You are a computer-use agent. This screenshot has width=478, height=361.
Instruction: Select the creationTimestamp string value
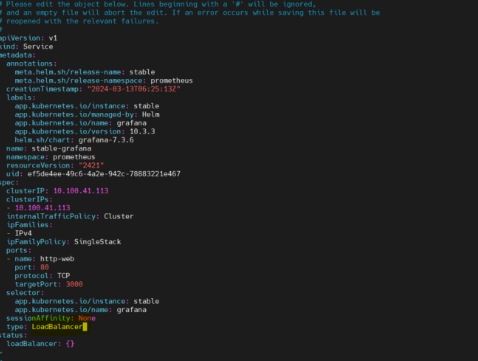pos(134,89)
